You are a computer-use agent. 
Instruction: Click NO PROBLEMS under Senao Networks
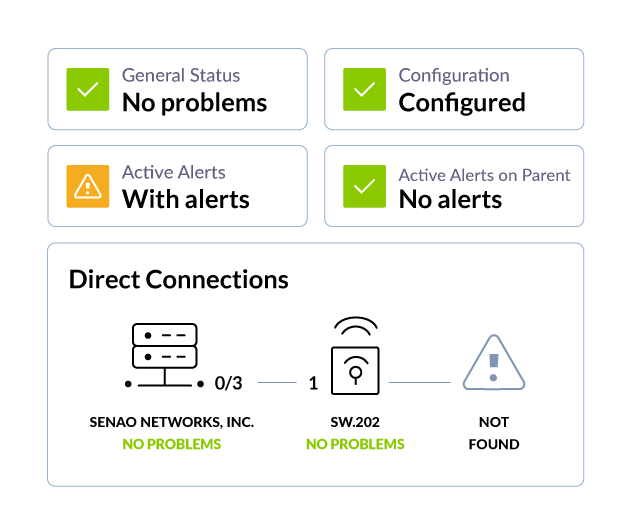(171, 444)
